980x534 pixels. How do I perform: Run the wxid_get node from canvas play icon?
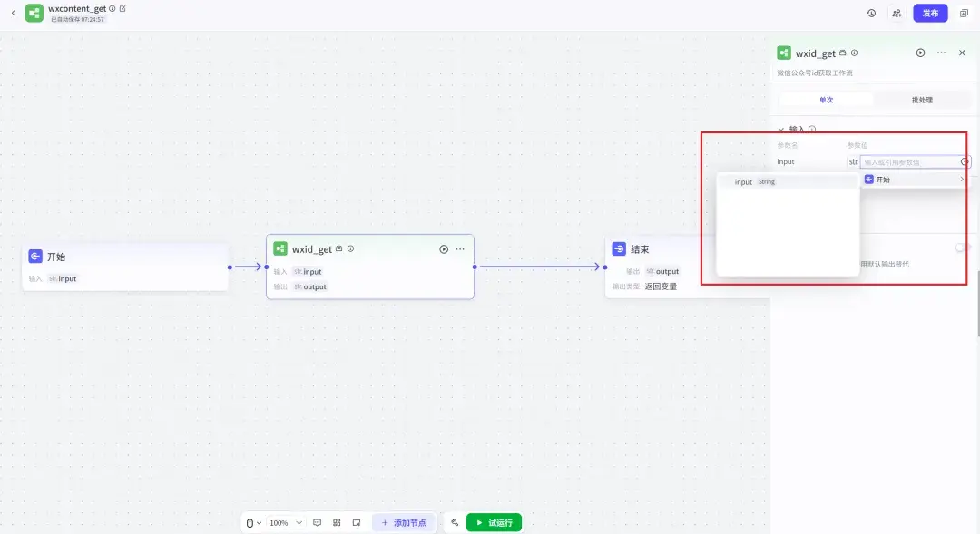tap(444, 249)
